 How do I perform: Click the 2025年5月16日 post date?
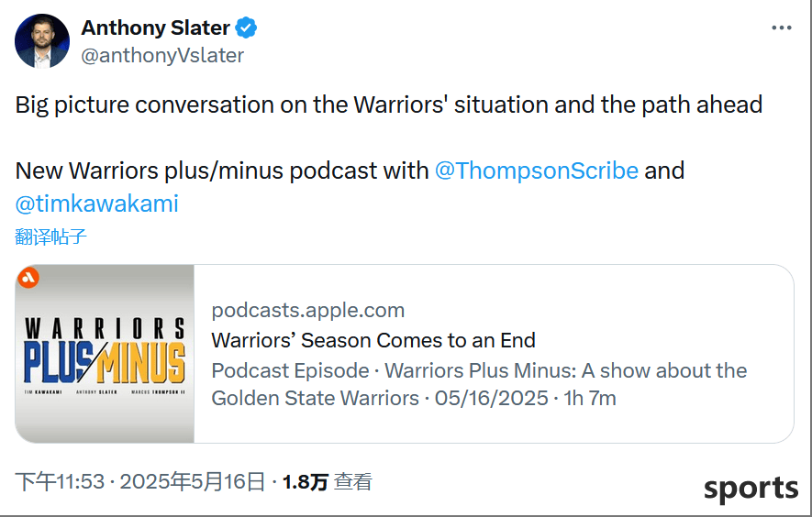point(192,482)
